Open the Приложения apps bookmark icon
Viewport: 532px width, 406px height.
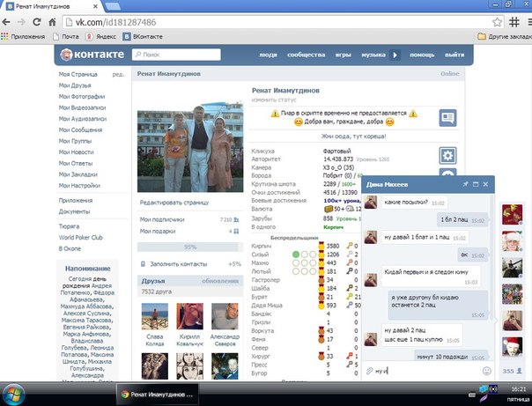click(4, 37)
